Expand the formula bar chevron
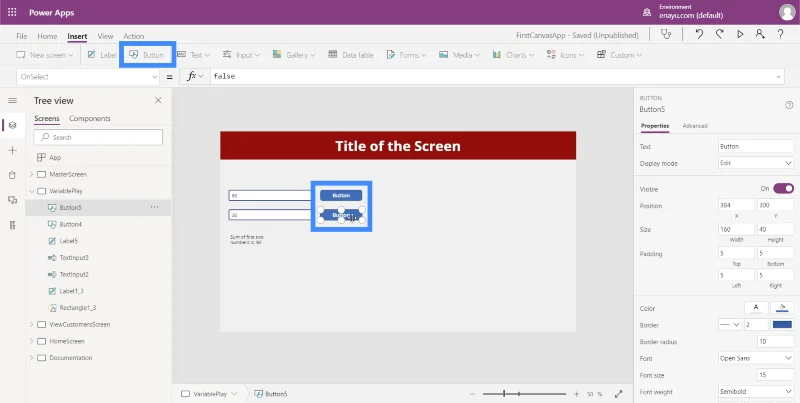The width and height of the screenshot is (800, 403). tap(779, 77)
